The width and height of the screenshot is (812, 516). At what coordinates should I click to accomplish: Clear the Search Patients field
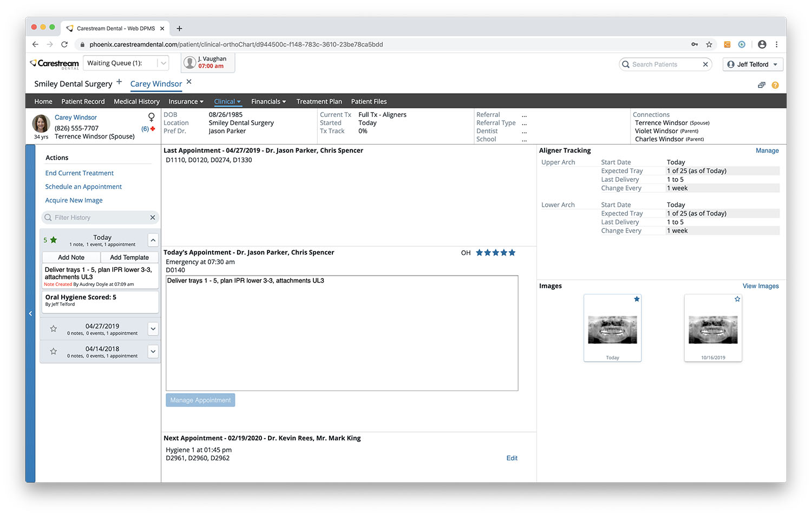click(x=705, y=64)
